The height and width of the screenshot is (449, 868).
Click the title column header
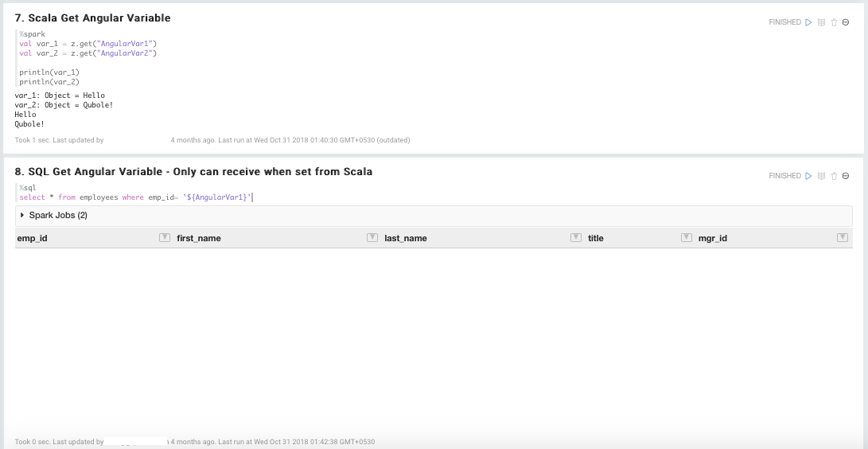pyautogui.click(x=596, y=238)
